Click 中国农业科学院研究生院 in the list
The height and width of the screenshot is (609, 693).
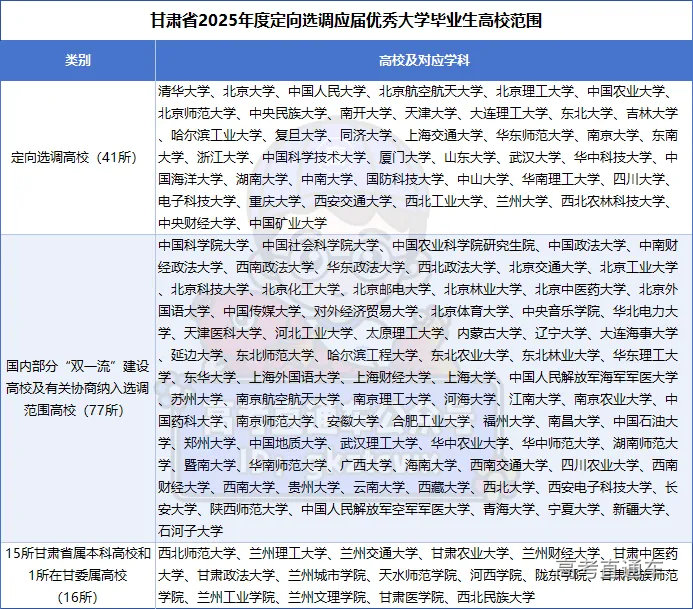[464, 245]
